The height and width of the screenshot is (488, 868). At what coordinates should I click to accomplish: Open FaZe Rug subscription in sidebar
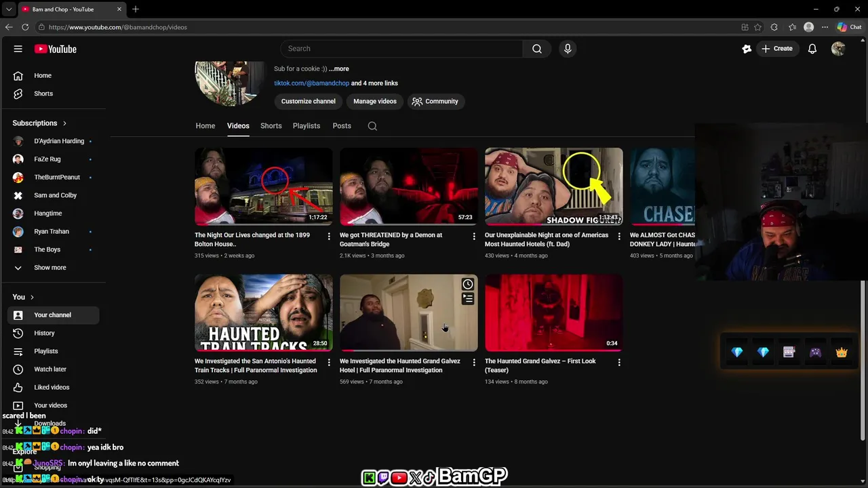tap(53, 159)
